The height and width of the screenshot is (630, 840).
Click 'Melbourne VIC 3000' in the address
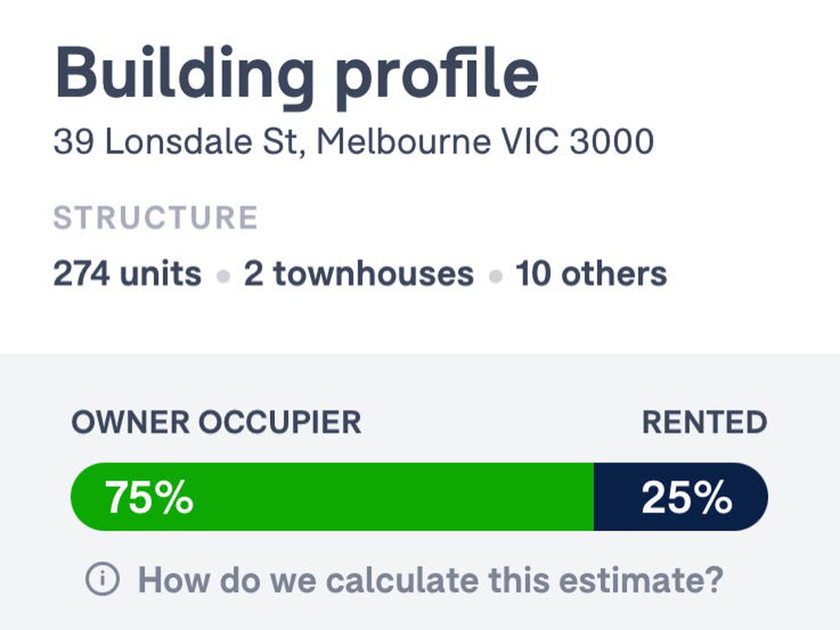(x=485, y=142)
